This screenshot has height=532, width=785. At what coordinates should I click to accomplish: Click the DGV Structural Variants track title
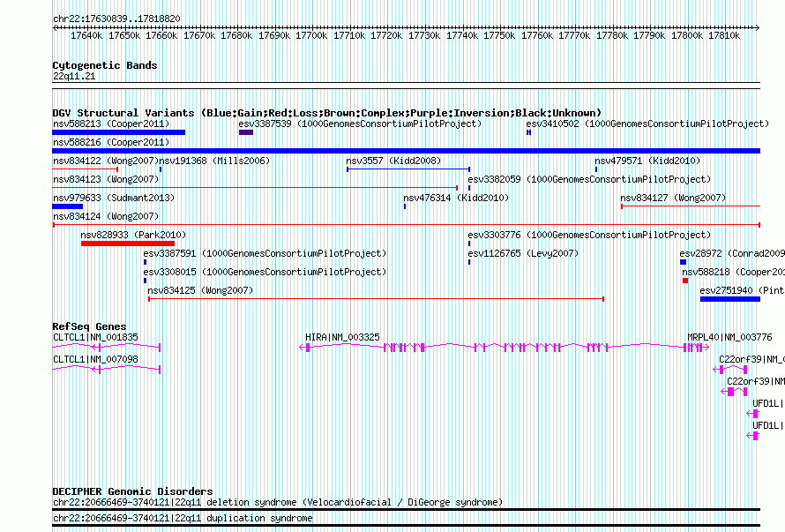click(327, 113)
